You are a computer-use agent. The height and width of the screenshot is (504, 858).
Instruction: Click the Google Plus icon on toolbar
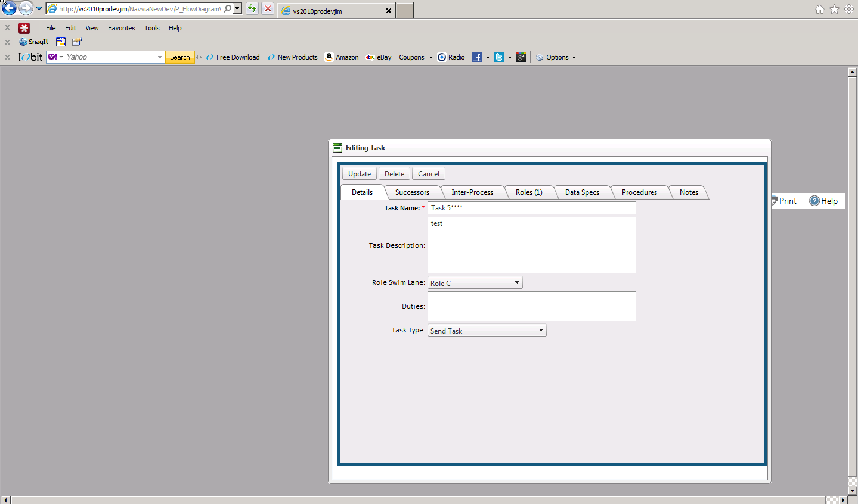click(x=521, y=57)
